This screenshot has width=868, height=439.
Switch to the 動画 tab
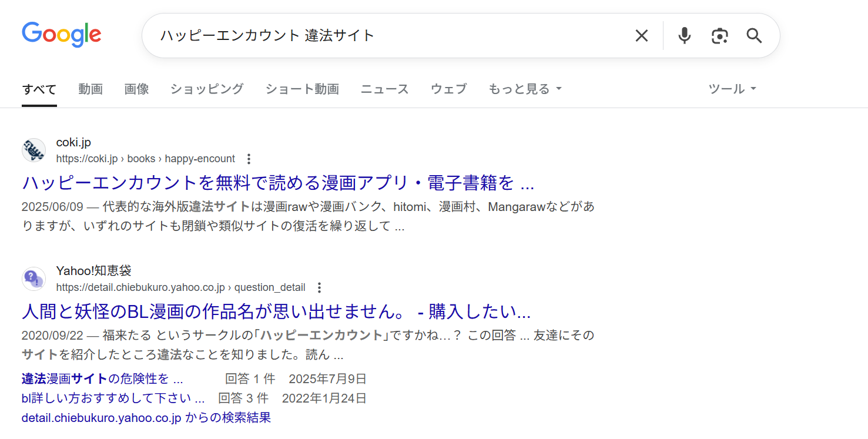pyautogui.click(x=91, y=89)
